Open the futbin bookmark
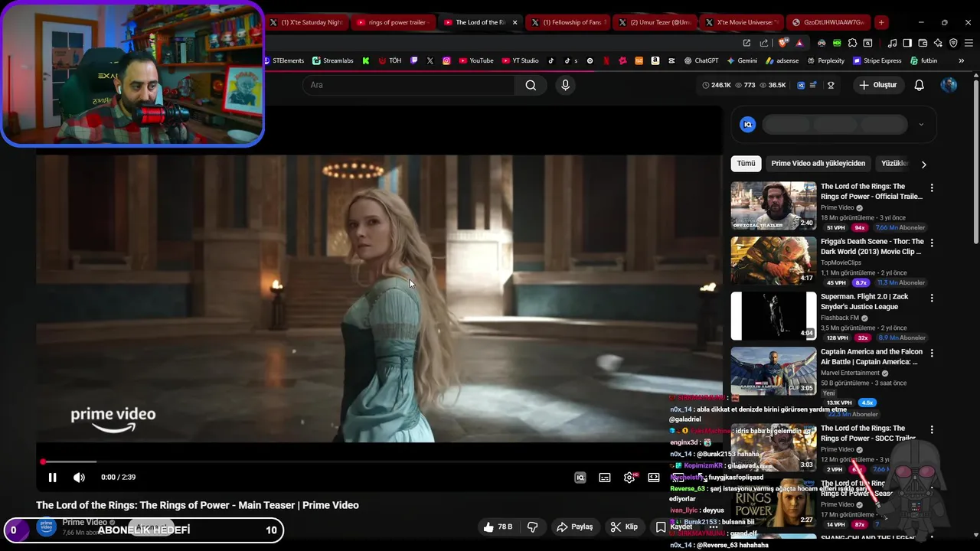The image size is (980, 551). 924,60
